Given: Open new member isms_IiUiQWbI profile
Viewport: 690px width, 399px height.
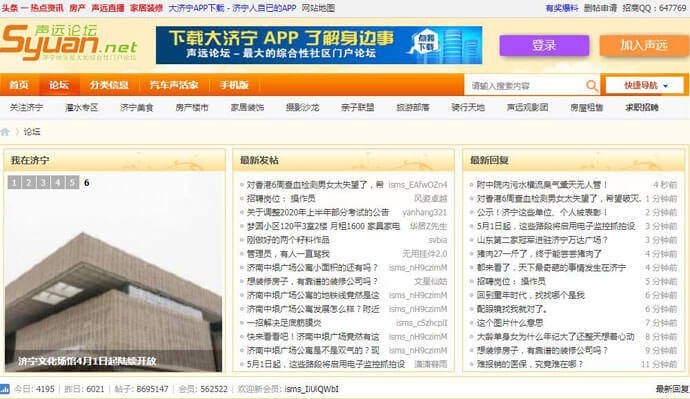Looking at the screenshot, I should pyautogui.click(x=311, y=389).
